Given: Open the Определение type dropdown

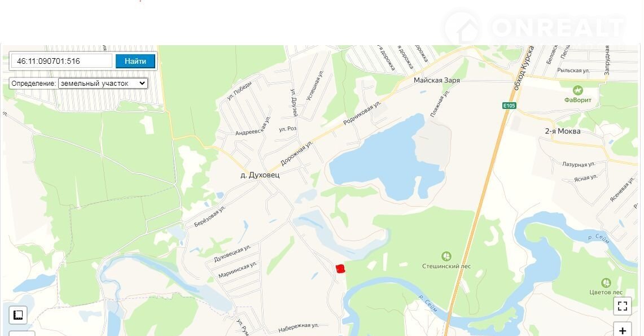Looking at the screenshot, I should point(103,84).
